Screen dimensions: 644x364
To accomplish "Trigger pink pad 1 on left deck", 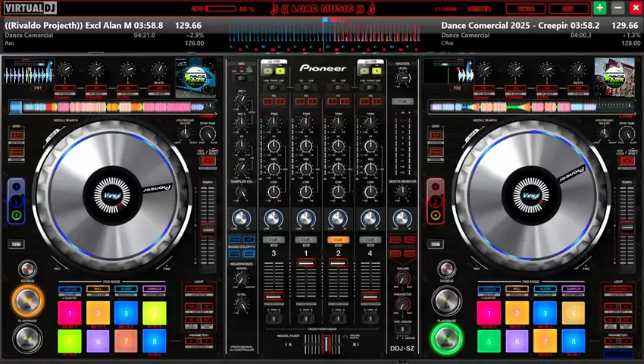I will pos(70,312).
